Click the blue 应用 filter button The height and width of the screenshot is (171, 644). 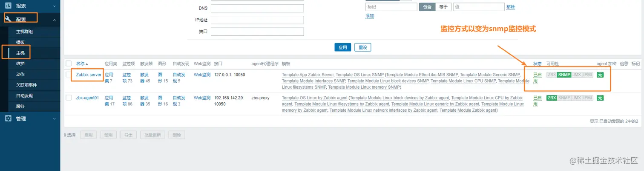click(343, 47)
